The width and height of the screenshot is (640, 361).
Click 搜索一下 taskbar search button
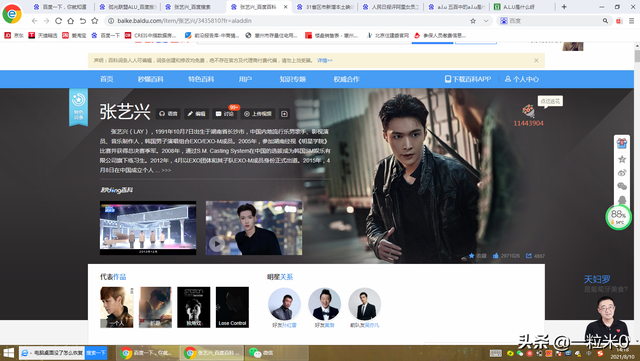tap(96, 353)
